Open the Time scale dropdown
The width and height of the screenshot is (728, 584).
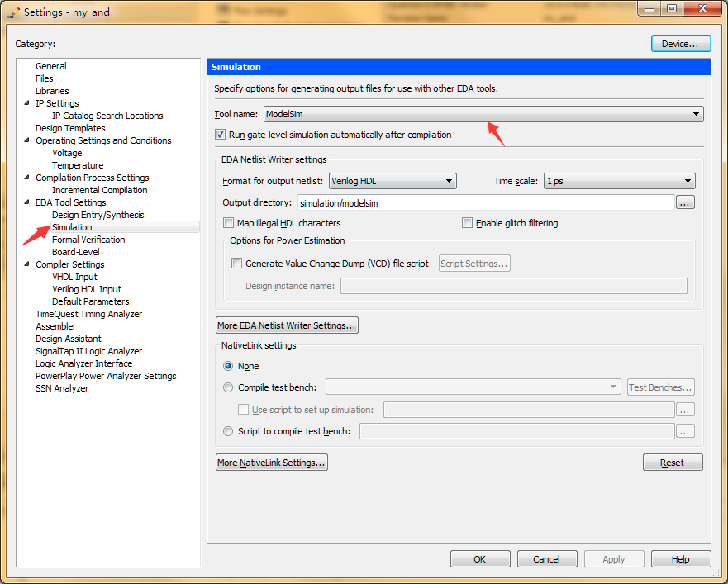coord(688,180)
